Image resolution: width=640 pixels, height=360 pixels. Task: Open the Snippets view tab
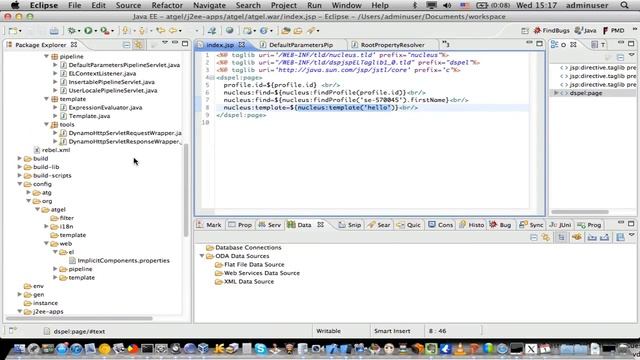(x=350, y=225)
